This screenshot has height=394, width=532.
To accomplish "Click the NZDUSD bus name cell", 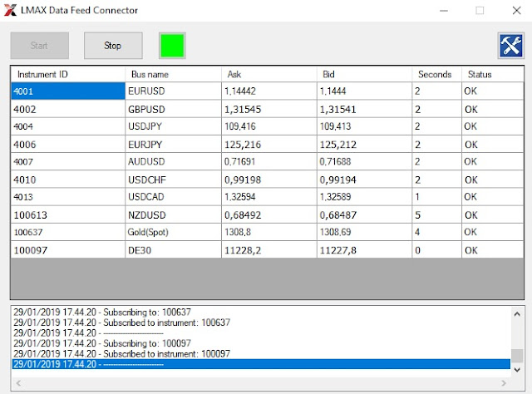I will tap(173, 214).
